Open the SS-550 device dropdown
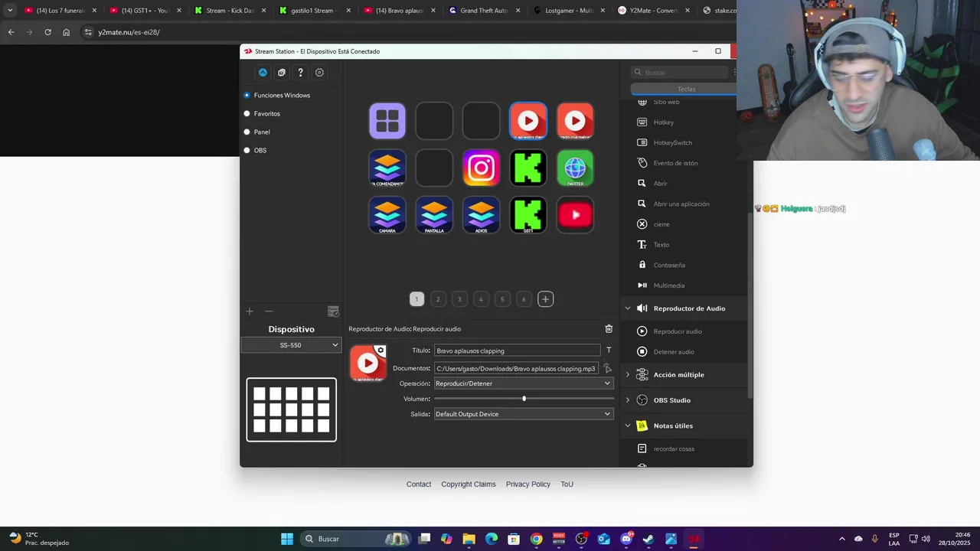Viewport: 980px width, 551px height. pyautogui.click(x=291, y=345)
